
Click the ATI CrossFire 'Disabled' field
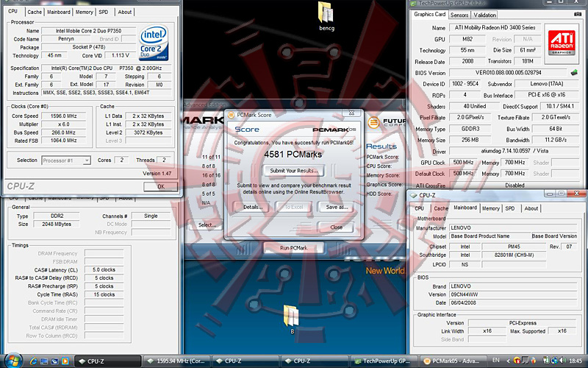[514, 185]
